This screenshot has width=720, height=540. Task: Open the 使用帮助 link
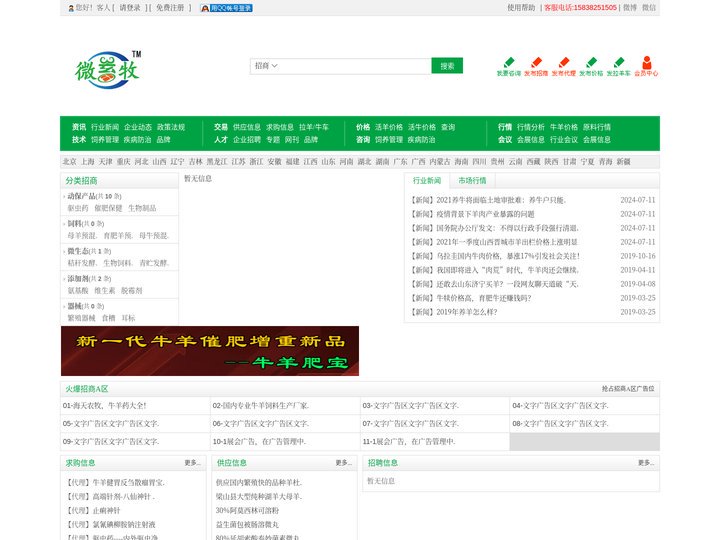click(x=521, y=8)
